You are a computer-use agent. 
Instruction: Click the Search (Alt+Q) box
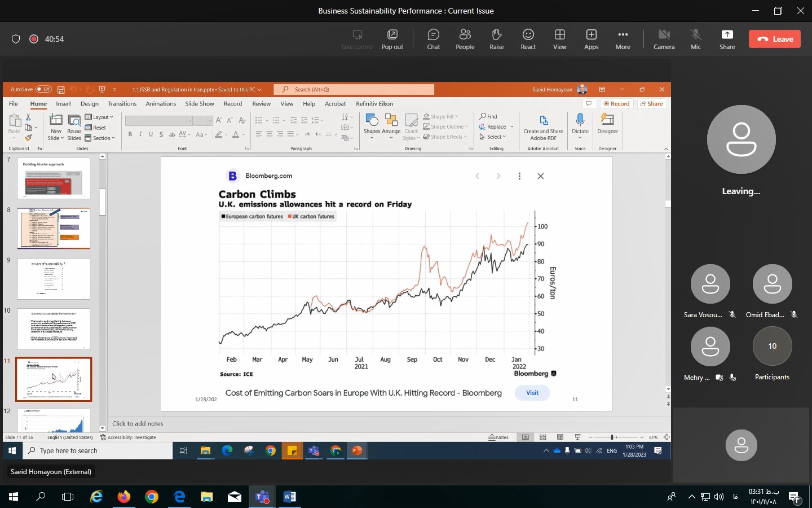coord(354,89)
